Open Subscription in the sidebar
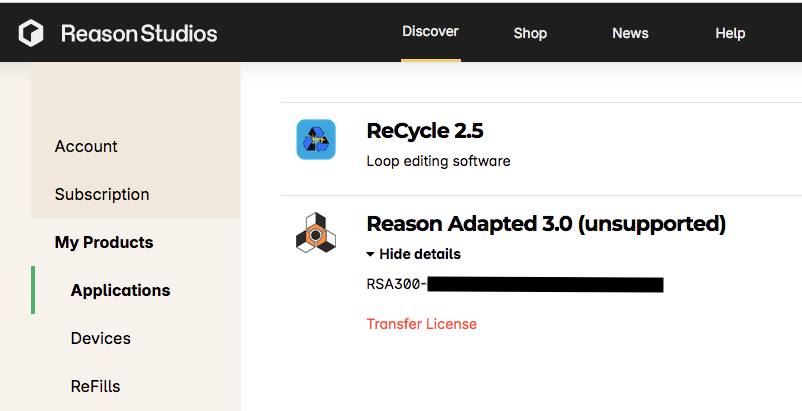802x411 pixels. [x=102, y=195]
